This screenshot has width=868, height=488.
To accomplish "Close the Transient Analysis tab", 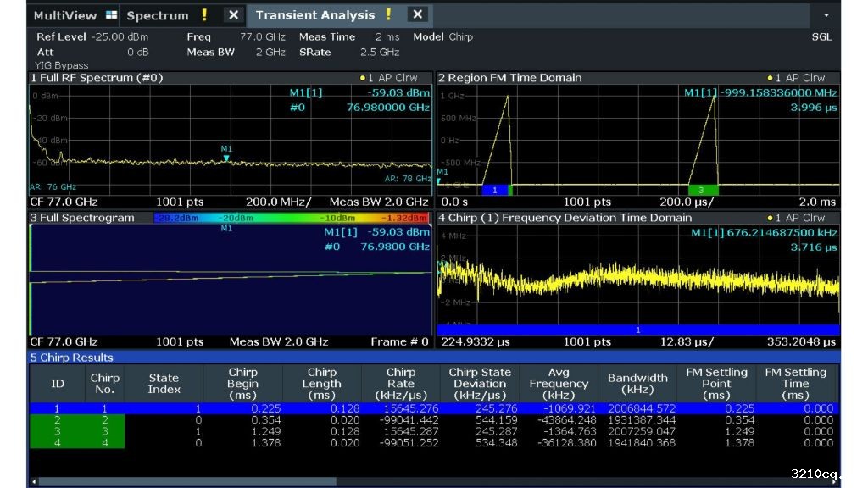I will tap(417, 15).
